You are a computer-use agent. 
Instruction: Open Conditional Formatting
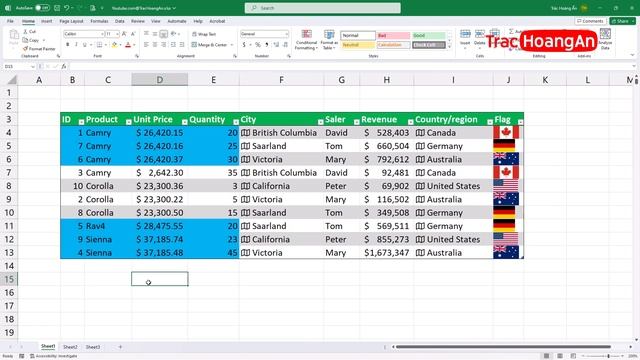[306, 40]
